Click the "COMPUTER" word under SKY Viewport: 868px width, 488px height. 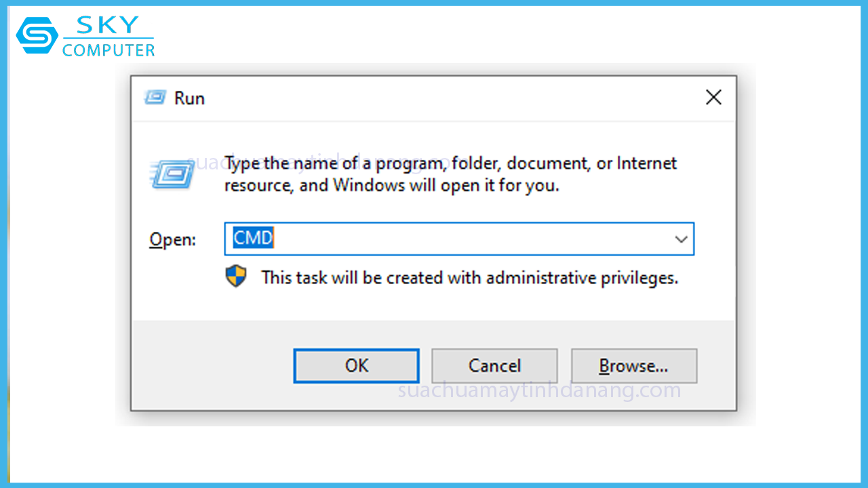[x=108, y=50]
